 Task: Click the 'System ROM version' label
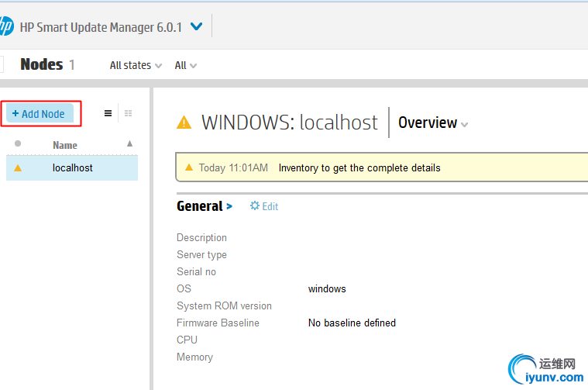pyautogui.click(x=224, y=306)
